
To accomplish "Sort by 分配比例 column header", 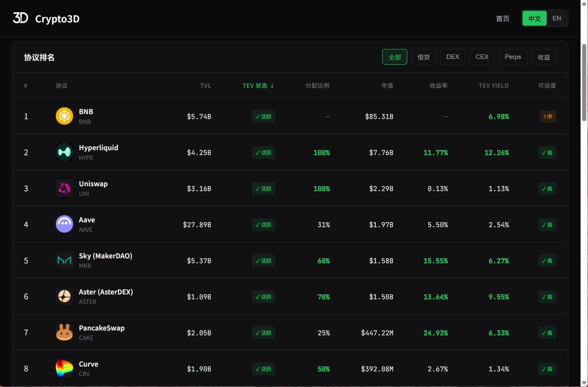I will click(318, 85).
